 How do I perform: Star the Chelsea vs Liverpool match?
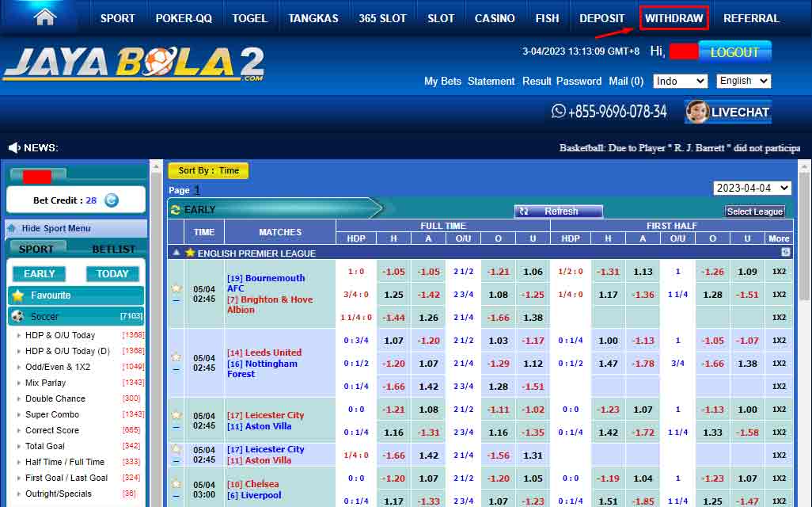pos(176,484)
